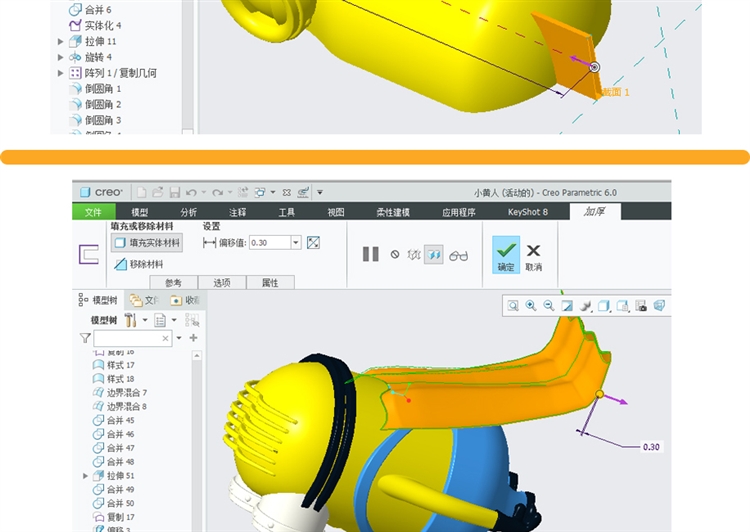Expand the 拉伸 51 tree node
The width and height of the screenshot is (750, 532).
(x=85, y=476)
